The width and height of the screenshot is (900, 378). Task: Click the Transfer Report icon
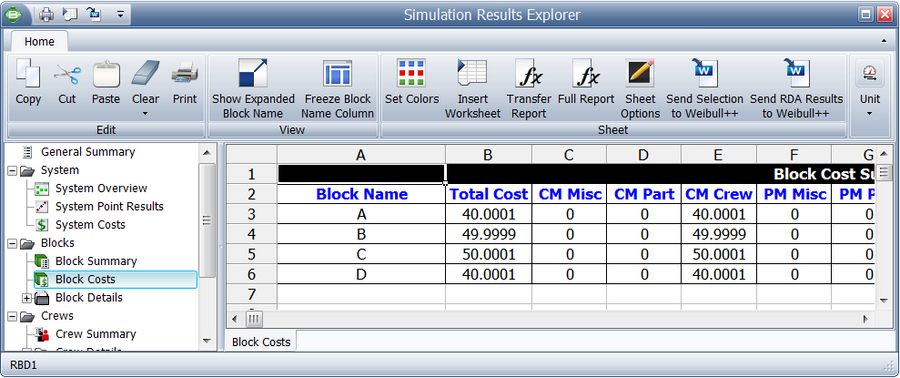[x=529, y=74]
